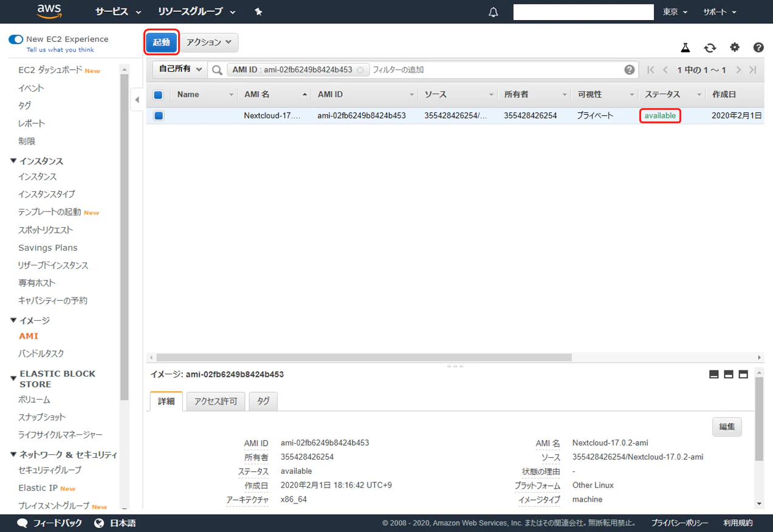This screenshot has width=773, height=532.
Task: Open the experiments flask icon
Action: (x=685, y=47)
